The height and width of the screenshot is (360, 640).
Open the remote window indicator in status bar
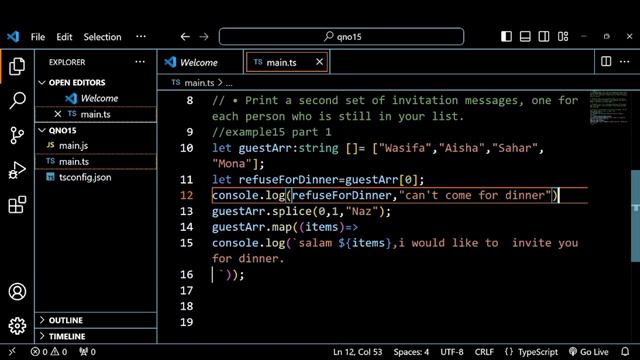point(12,352)
